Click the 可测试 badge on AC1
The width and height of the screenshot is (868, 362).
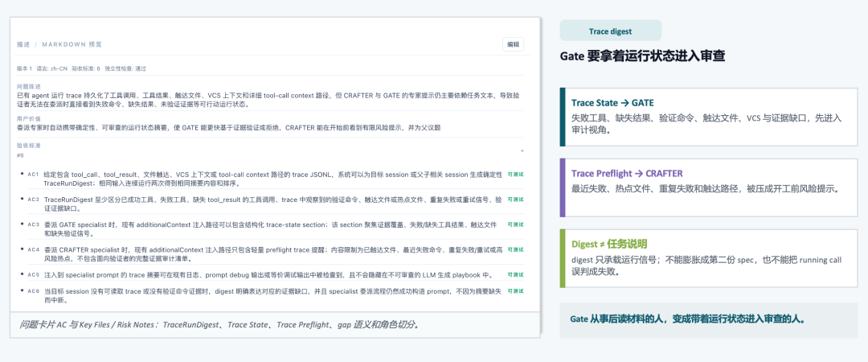click(515, 174)
